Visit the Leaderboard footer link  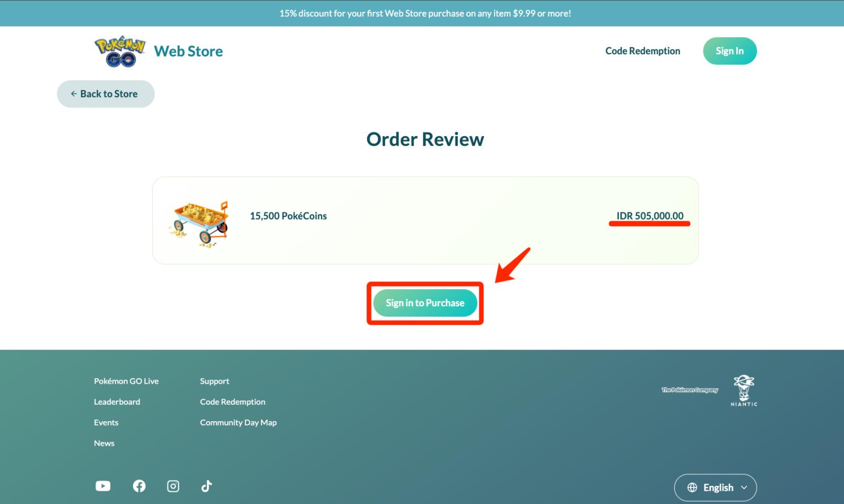click(117, 401)
